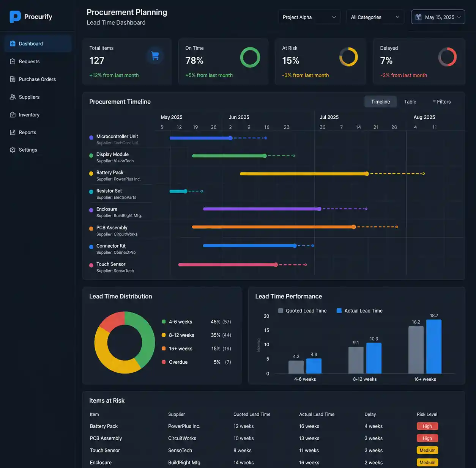This screenshot has height=468, width=476.
Task: Click the red Overdue legend dot
Action: click(164, 362)
